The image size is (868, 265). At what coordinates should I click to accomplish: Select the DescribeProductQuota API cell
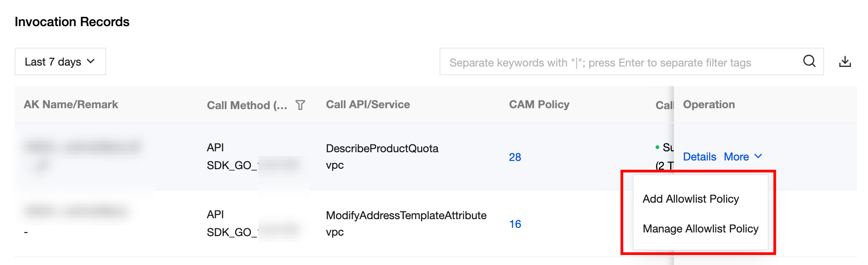point(382,149)
